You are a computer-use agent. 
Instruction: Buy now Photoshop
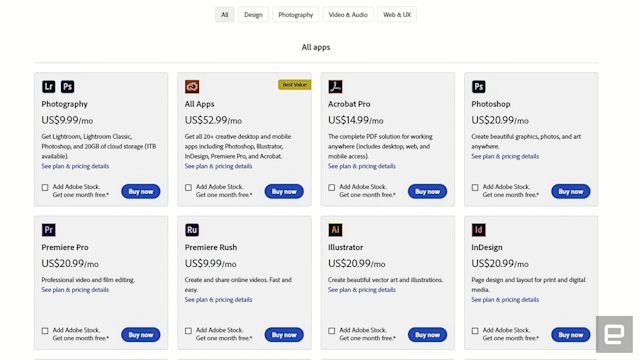pos(571,191)
